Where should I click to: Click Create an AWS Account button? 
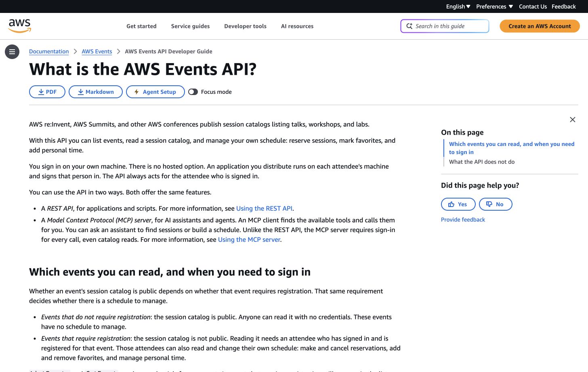540,26
